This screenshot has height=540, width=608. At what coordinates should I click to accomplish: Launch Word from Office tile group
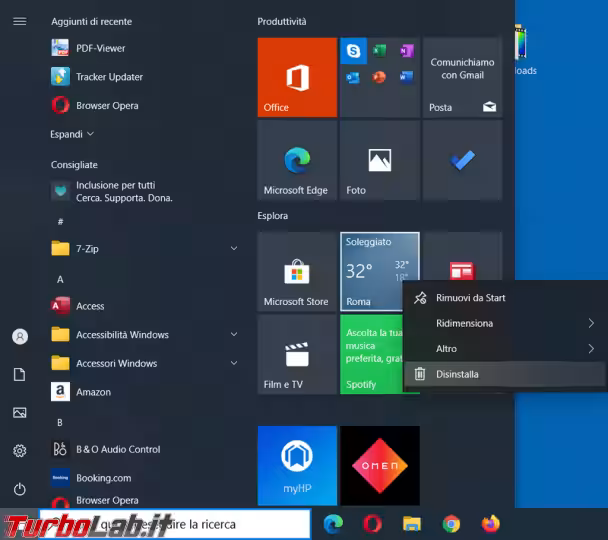406,77
